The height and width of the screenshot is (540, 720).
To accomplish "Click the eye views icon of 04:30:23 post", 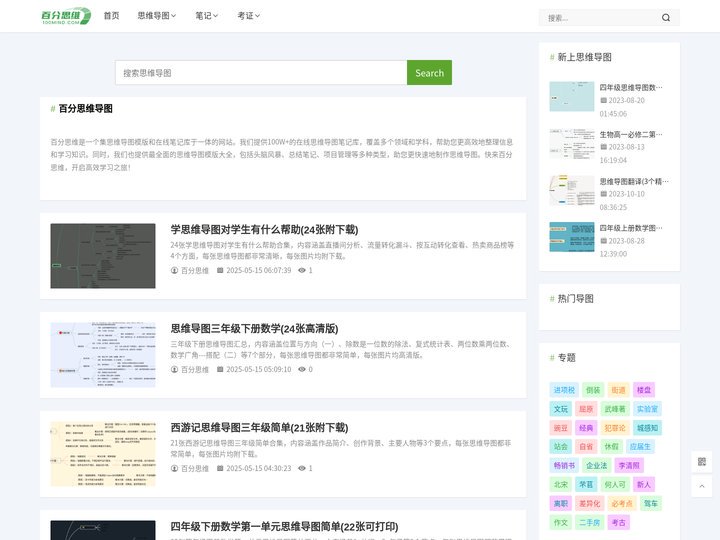I will (302, 468).
